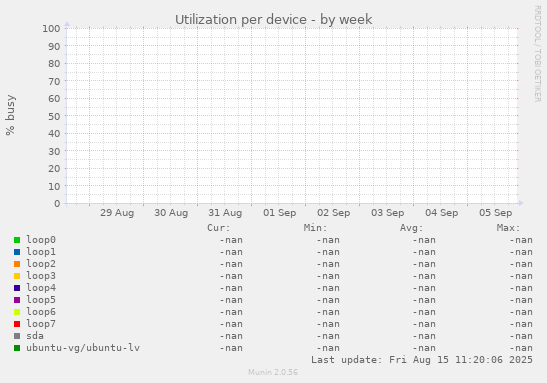Click the 03 Sep date label
Screen dimensions: 547x383
coord(388,213)
